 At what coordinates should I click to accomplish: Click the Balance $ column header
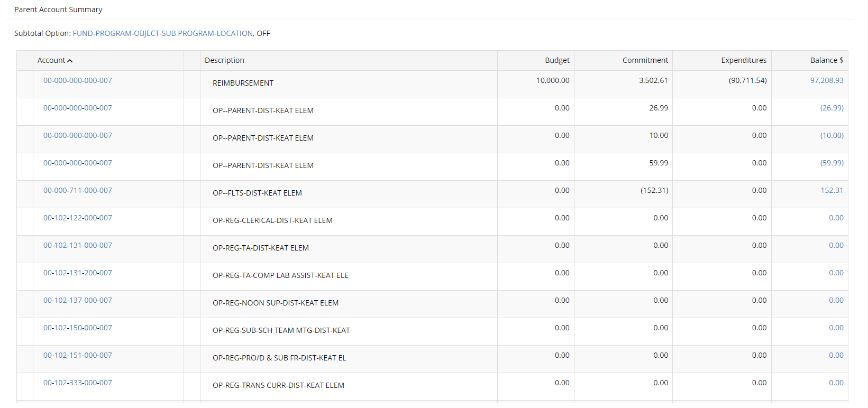pyautogui.click(x=826, y=60)
